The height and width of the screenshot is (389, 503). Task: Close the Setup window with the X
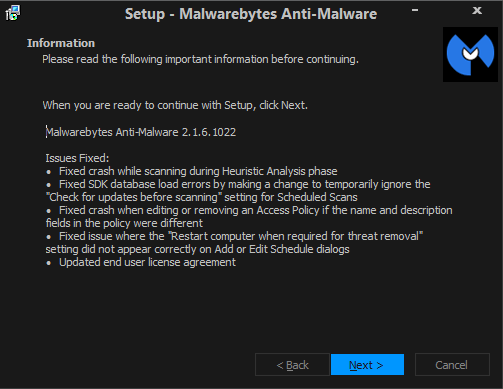click(x=477, y=11)
